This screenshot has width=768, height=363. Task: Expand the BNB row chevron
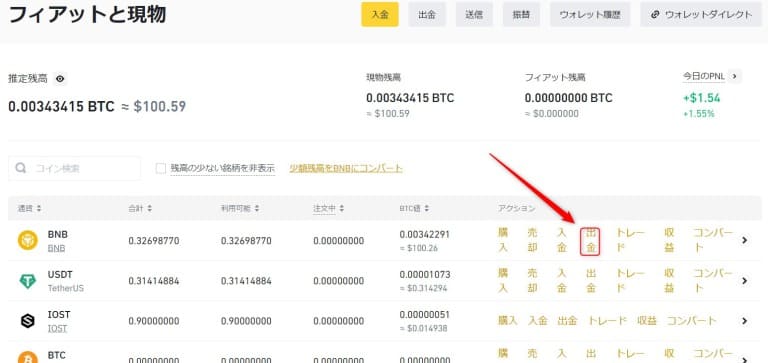pyautogui.click(x=744, y=240)
